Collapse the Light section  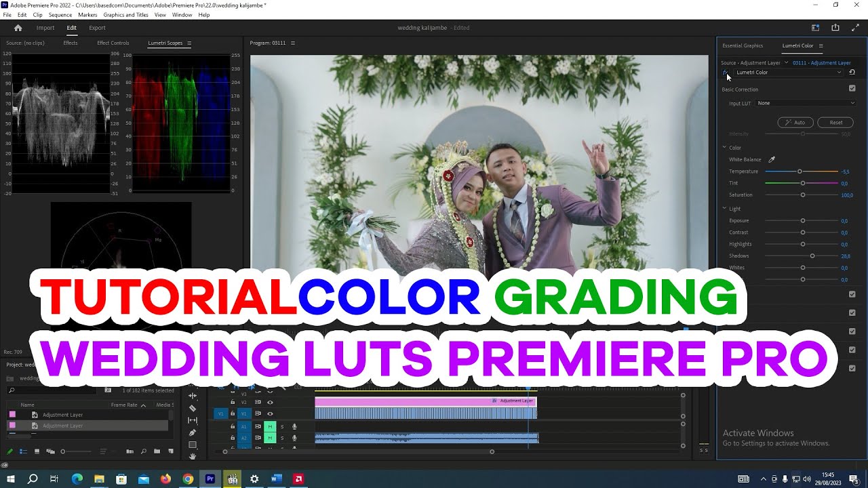pos(724,209)
